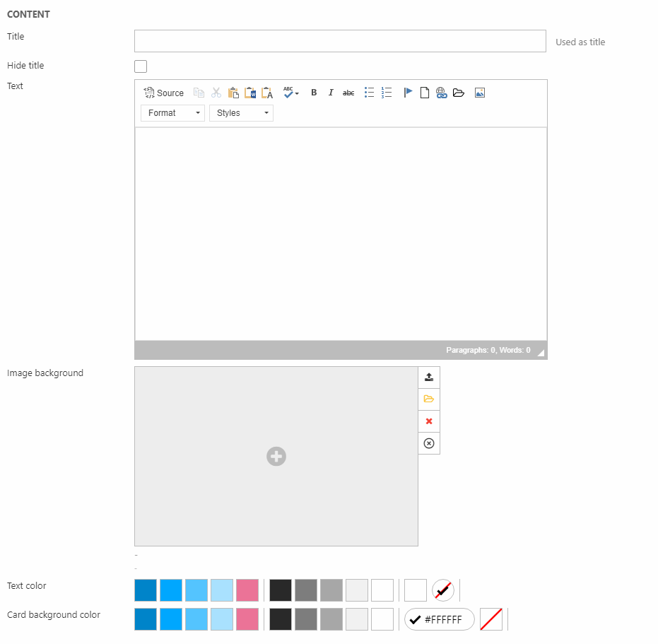Screen dimensions: 658x644
Task: Toggle italic formatting
Action: pyautogui.click(x=331, y=93)
